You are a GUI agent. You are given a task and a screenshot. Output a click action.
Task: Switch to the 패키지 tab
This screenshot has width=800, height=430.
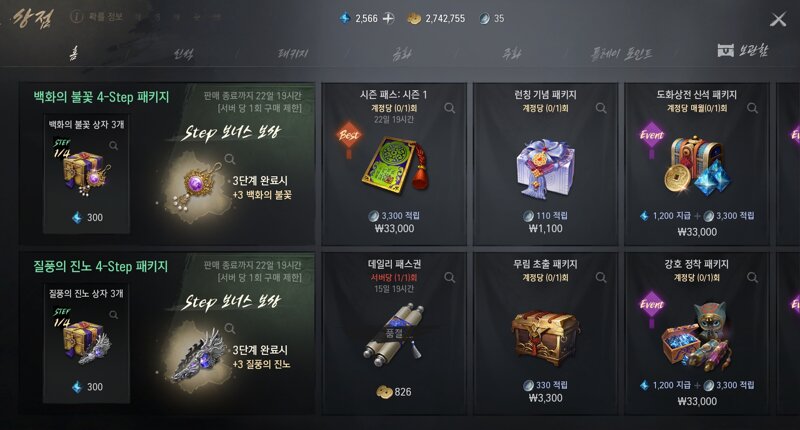[x=293, y=54]
